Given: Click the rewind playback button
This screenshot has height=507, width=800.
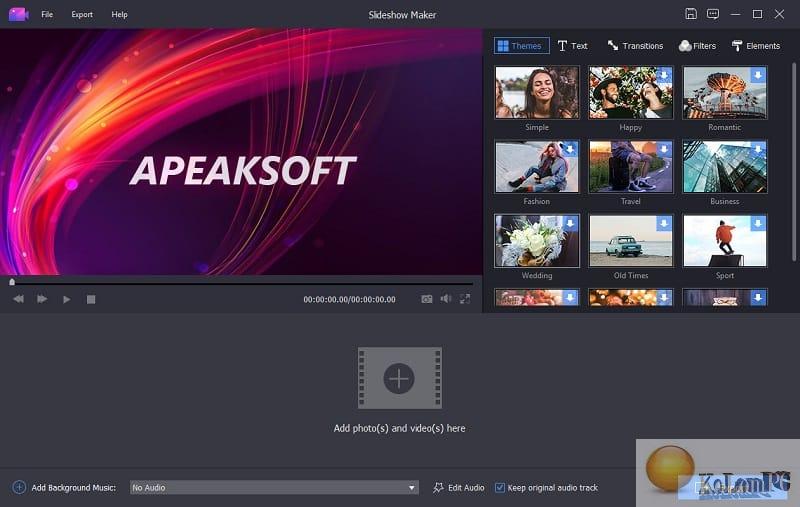Looking at the screenshot, I should click(18, 299).
